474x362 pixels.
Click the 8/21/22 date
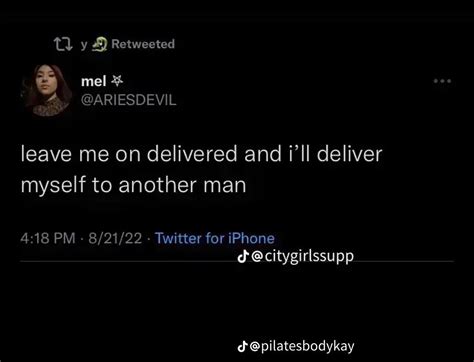(115, 238)
